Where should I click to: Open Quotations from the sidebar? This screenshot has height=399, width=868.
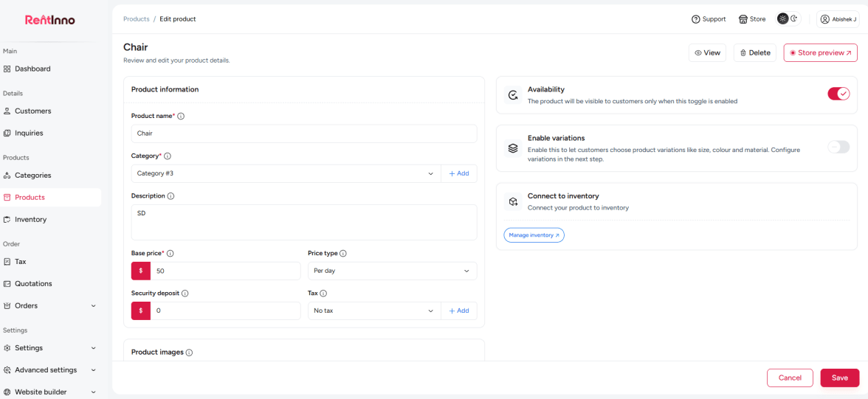coord(50,284)
